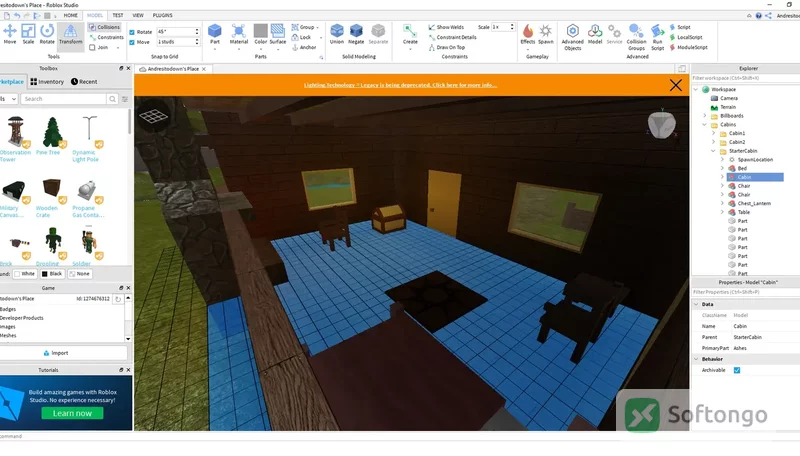Click the view selector cube gizmo
The width and height of the screenshot is (800, 456).
662,124
